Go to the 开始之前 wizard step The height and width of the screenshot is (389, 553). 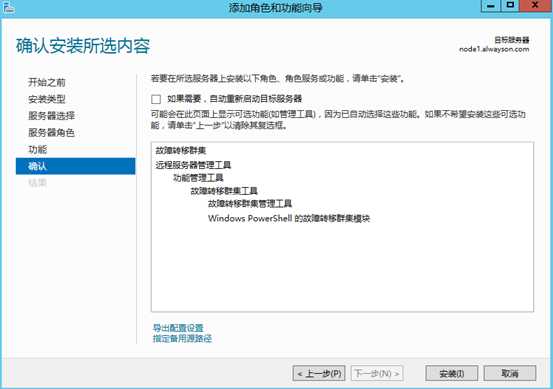coord(47,82)
